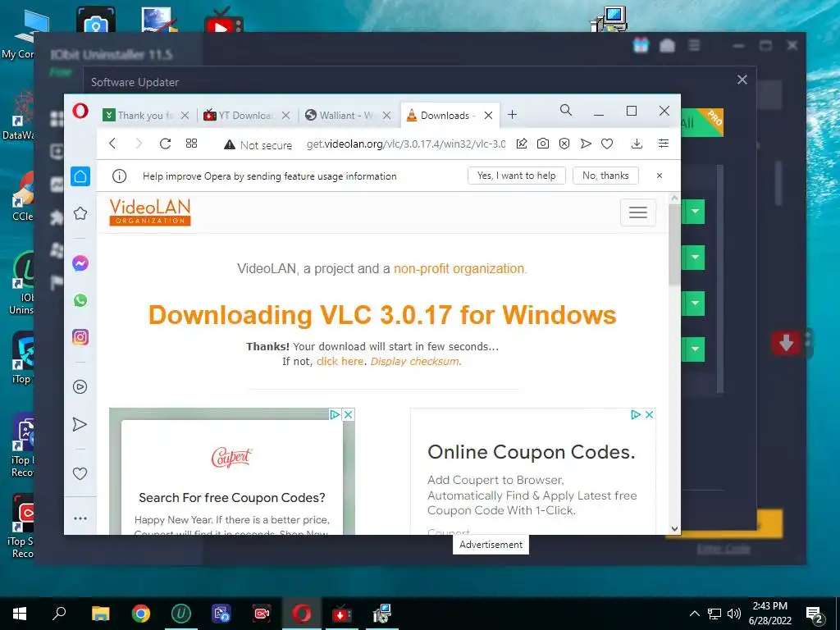Expand the VideoLAN hamburger menu
The image size is (840, 630).
point(638,212)
